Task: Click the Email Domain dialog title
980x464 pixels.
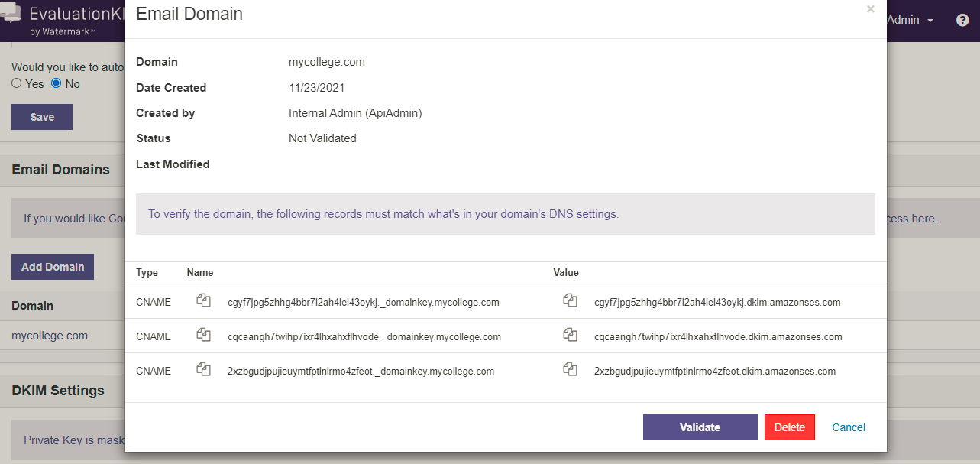Action: [189, 14]
